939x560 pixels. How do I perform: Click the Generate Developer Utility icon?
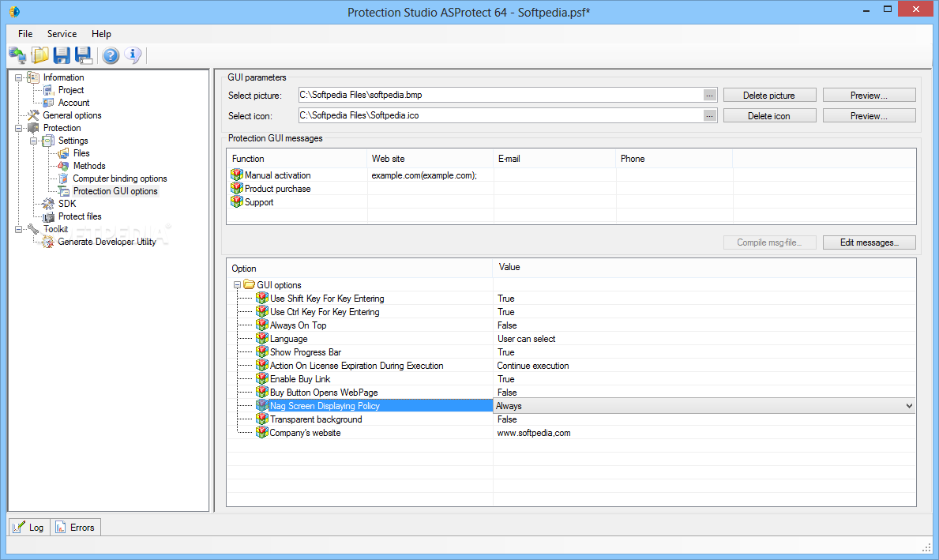click(x=48, y=242)
